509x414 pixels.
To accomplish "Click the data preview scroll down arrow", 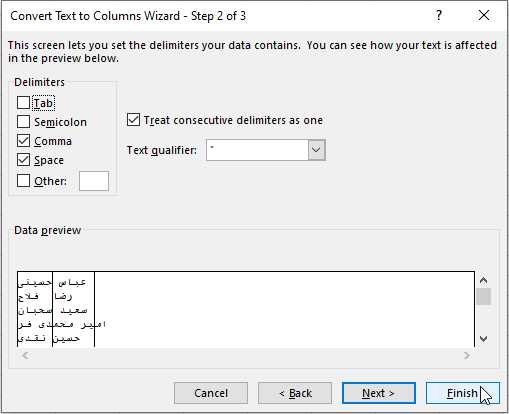I will click(483, 339).
